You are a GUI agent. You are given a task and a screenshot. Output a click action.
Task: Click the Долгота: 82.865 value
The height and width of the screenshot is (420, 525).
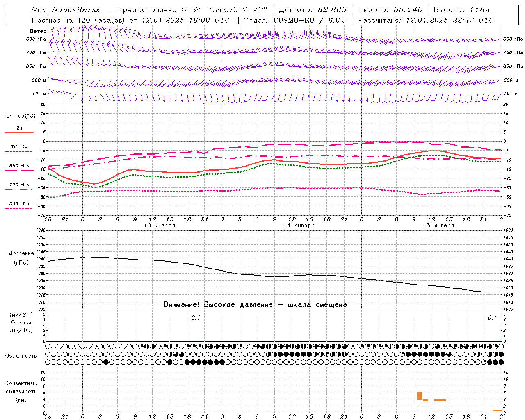coord(313,10)
